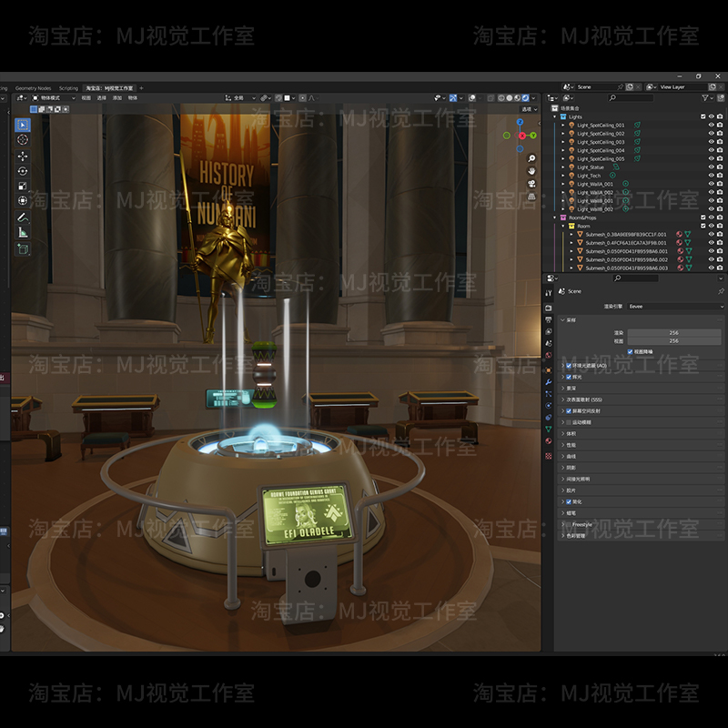Open the render engine Eevee dropdown

(x=675, y=307)
